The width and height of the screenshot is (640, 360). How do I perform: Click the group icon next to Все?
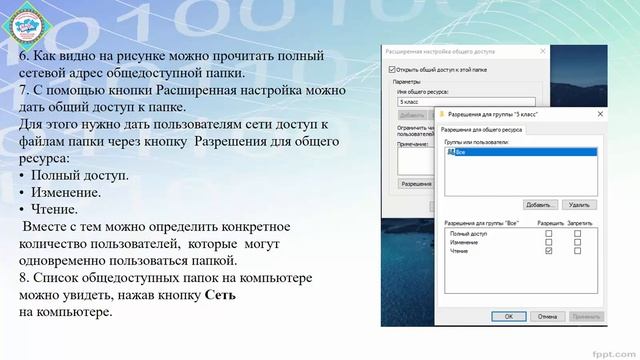pos(451,152)
